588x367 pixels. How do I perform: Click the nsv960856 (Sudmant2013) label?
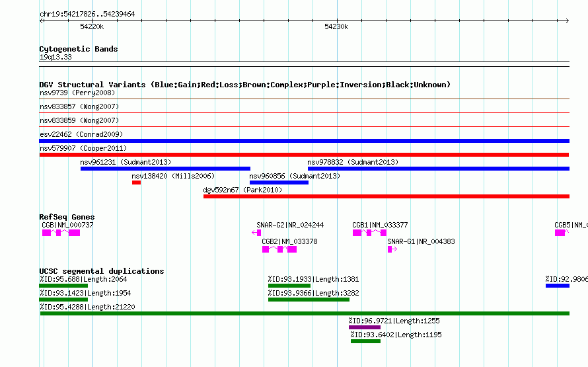(295, 176)
